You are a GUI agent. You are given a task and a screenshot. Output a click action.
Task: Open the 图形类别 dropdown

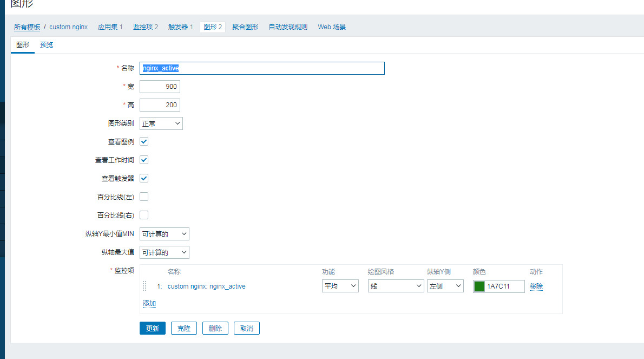click(x=161, y=123)
